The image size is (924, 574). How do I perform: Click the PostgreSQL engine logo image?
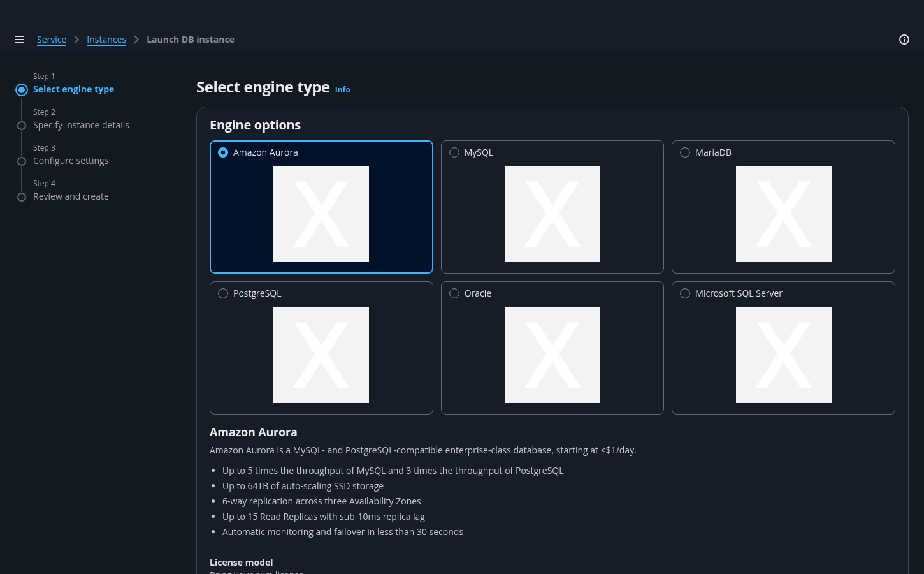click(x=321, y=355)
